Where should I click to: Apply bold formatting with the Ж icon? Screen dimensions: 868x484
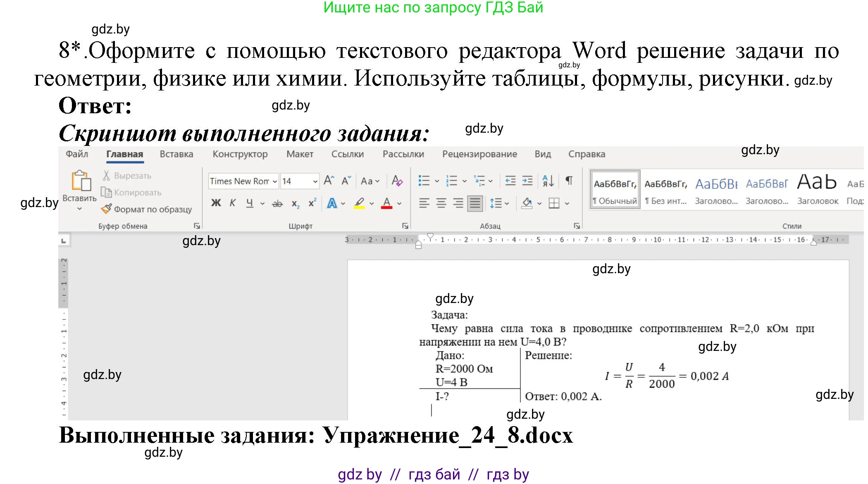pyautogui.click(x=215, y=203)
